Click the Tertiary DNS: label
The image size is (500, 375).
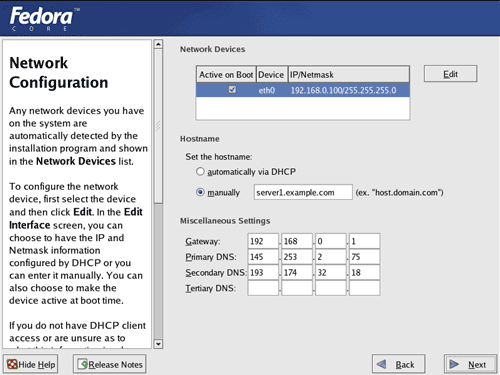coord(211,288)
